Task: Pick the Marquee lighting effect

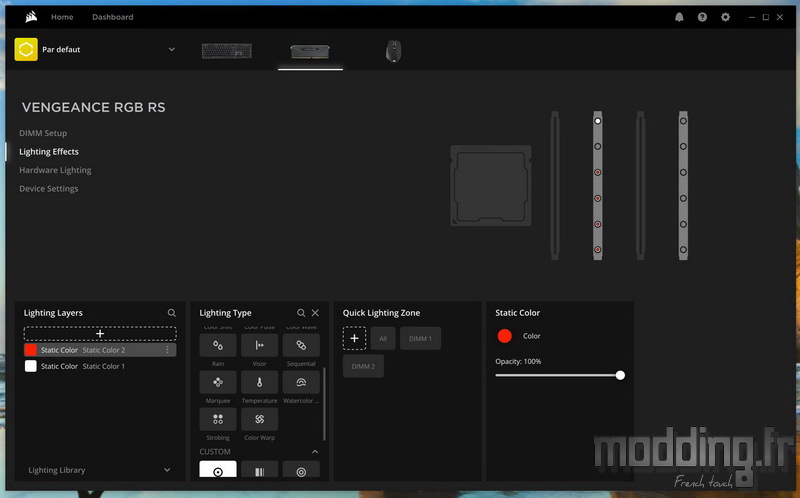Action: click(x=218, y=382)
